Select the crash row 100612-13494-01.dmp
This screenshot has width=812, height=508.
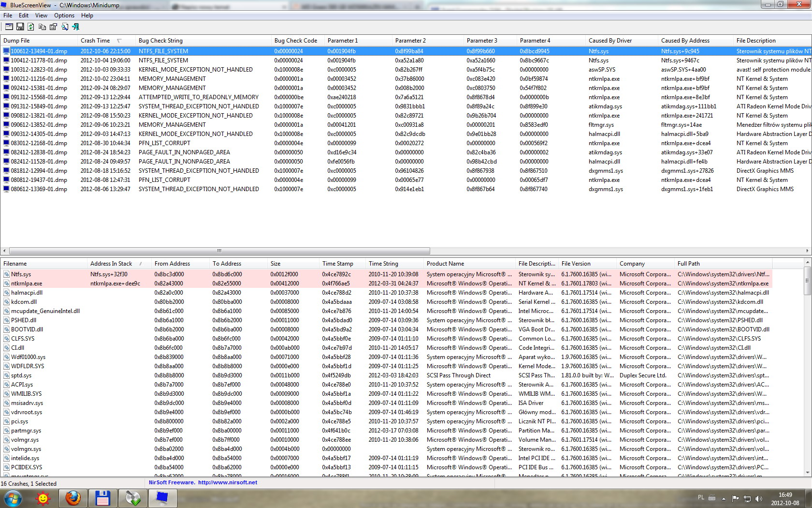(406, 51)
